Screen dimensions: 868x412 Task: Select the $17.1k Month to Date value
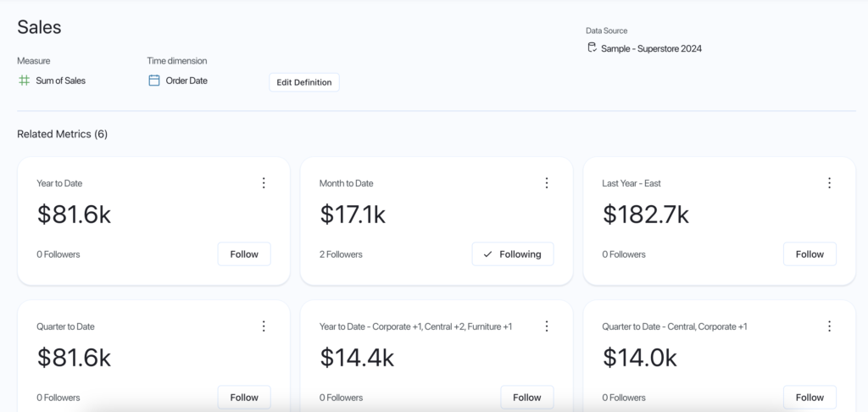coord(353,215)
